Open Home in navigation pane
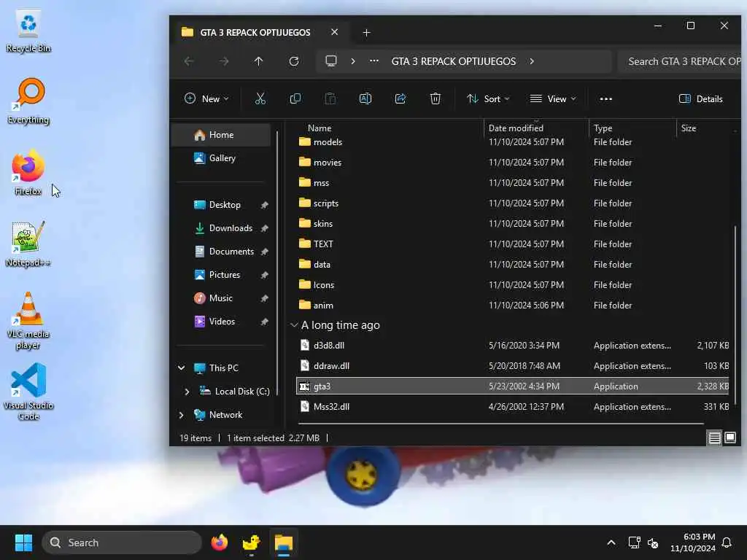747x560 pixels. coord(220,135)
